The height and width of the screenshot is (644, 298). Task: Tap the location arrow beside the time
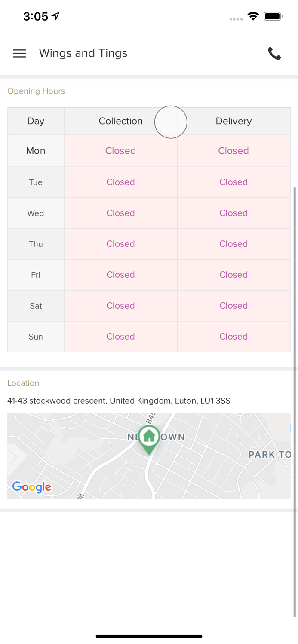coord(55,16)
